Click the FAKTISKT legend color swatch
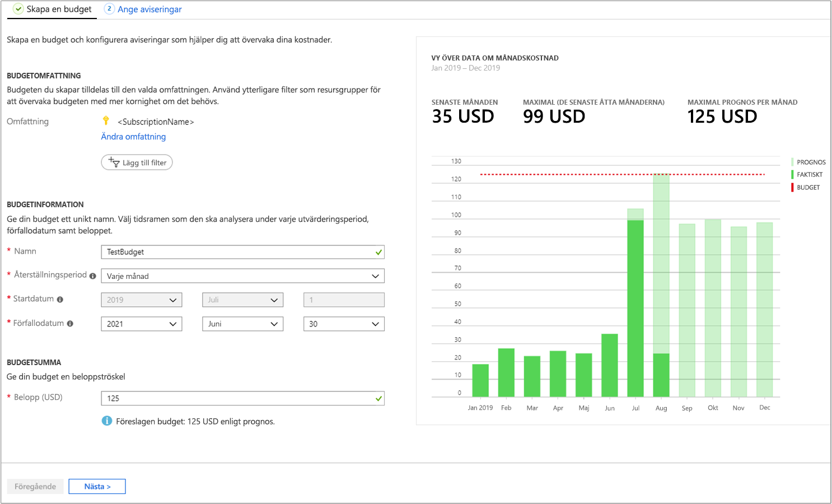 792,175
